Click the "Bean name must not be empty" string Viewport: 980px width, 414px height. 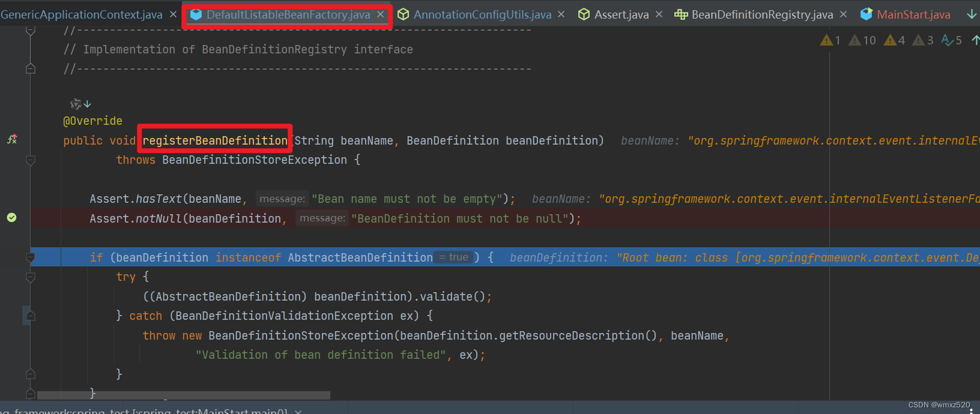point(407,199)
